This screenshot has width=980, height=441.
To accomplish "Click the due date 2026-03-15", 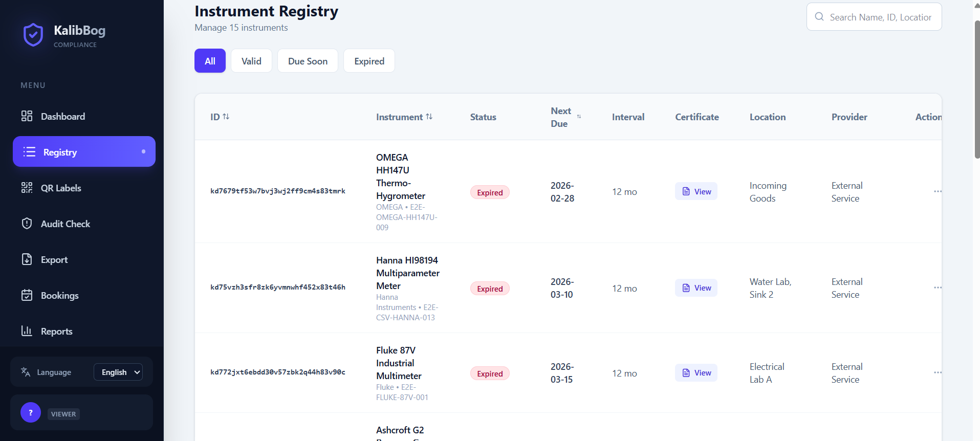I will point(562,373).
